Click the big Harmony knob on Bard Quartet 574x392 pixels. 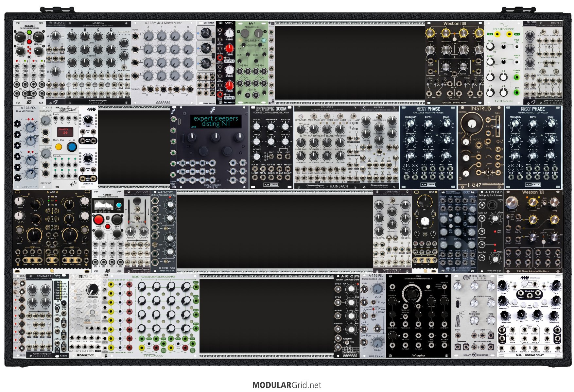(93, 289)
